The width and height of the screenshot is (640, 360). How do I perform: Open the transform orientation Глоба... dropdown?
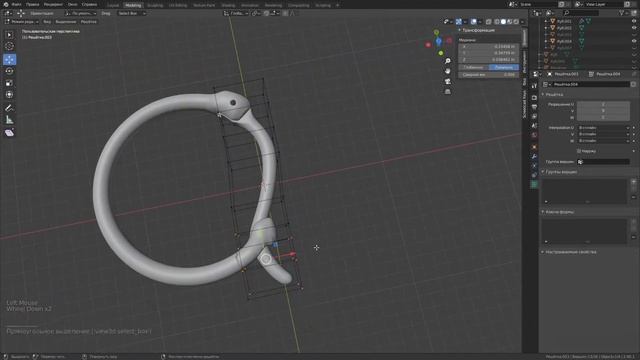tap(236, 13)
